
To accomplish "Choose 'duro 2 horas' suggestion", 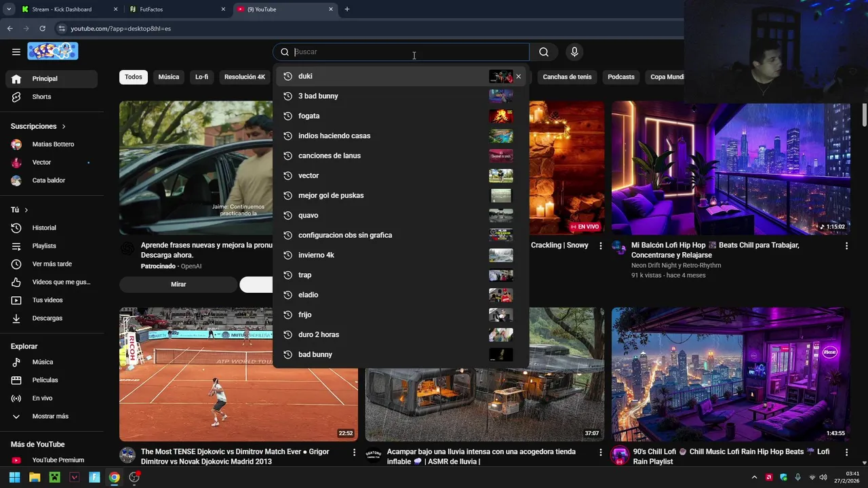I will 401,335.
